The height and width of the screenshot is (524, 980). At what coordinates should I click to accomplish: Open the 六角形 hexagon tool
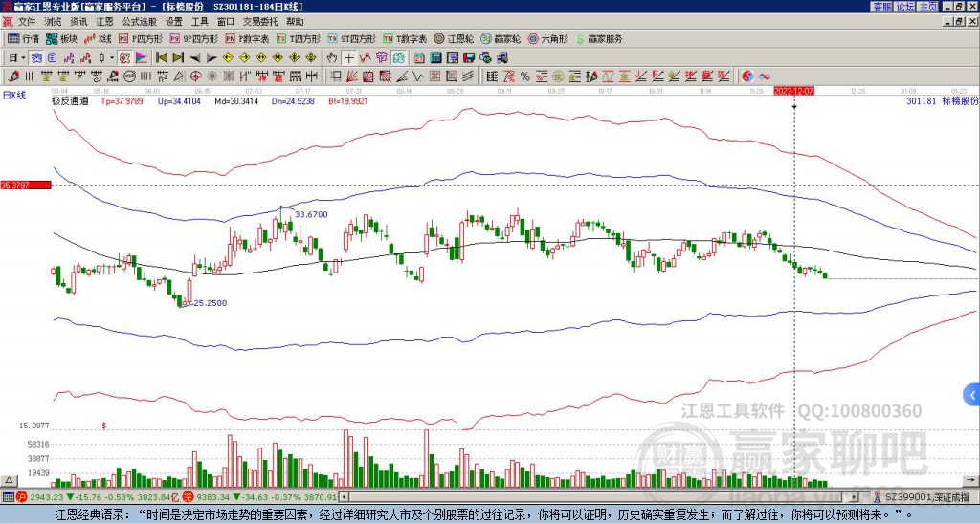(x=547, y=38)
